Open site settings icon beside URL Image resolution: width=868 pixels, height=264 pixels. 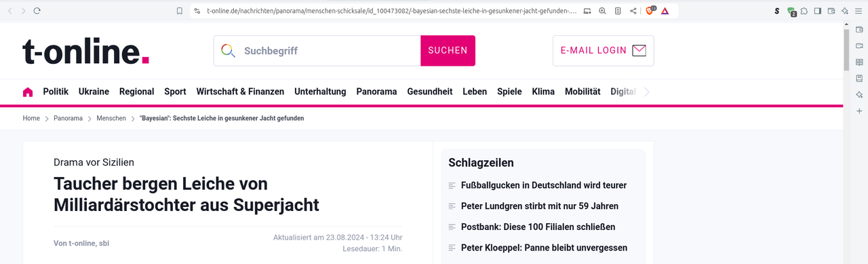(x=197, y=11)
